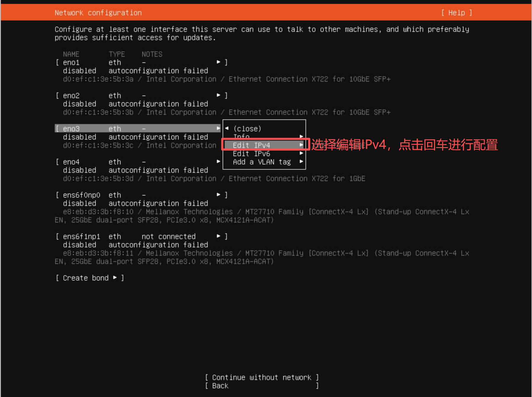Go Back to the previous screen
This screenshot has height=397, width=532.
(220, 386)
